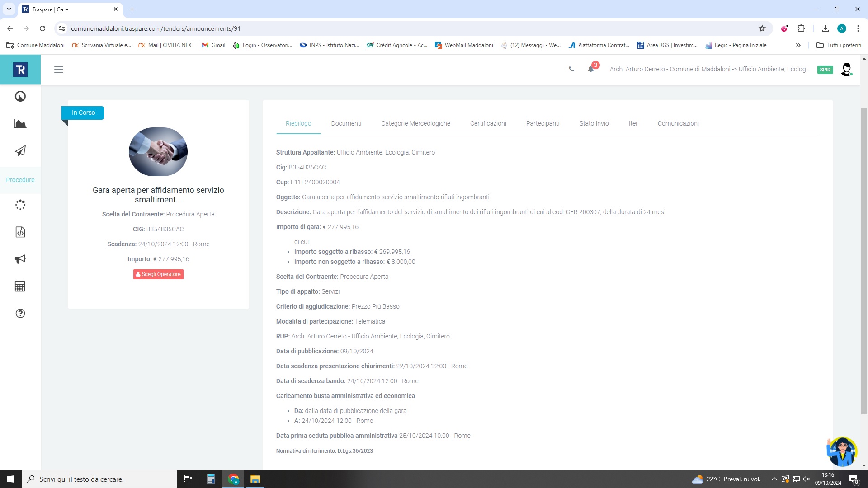Open the dashboard gauge icon in sidebar
This screenshot has width=868, height=488.
tap(20, 96)
